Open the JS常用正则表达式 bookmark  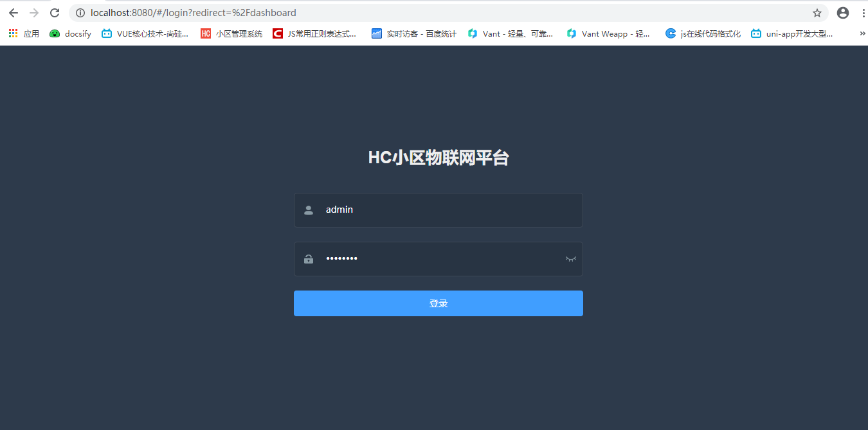pyautogui.click(x=314, y=33)
